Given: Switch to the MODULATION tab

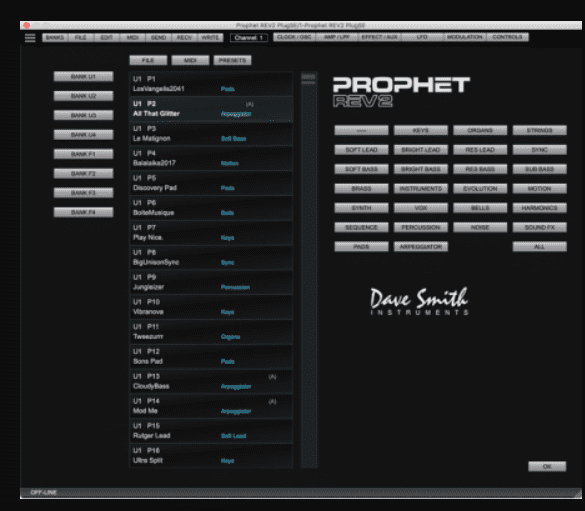Looking at the screenshot, I should pos(464,37).
